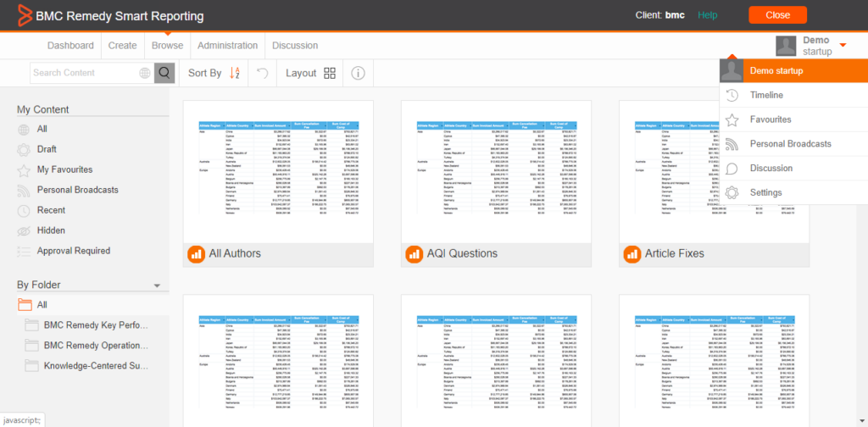868x427 pixels.
Task: Open the AQI Questions report thumbnail
Action: [497, 171]
